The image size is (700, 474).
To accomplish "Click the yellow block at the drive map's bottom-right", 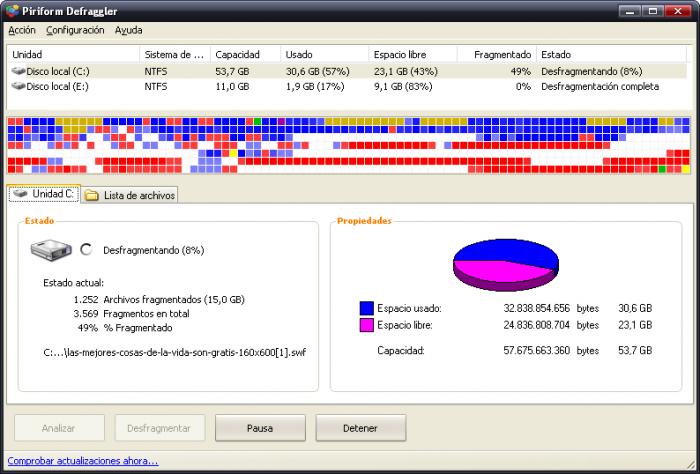I will pos(686,169).
